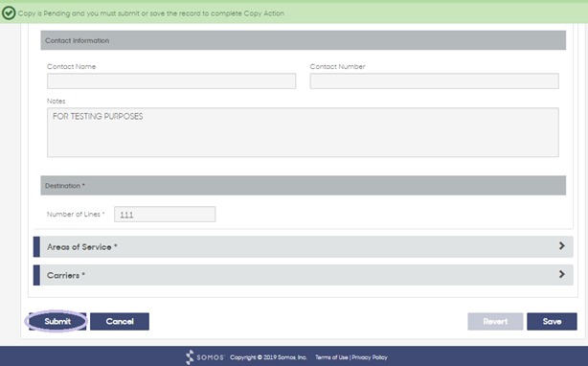This screenshot has width=588, height=366.
Task: Click the Cancel button
Action: [120, 321]
